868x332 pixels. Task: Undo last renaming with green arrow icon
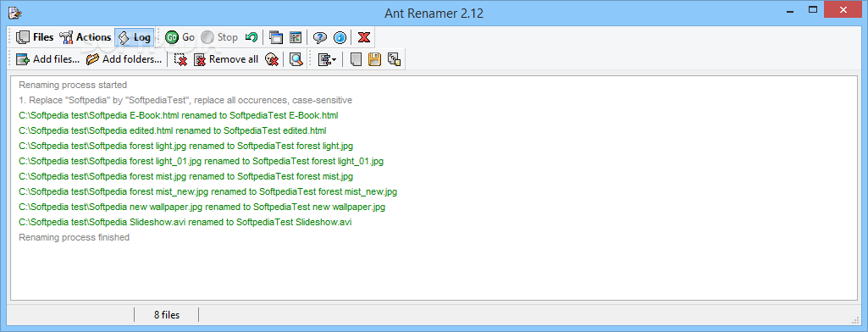click(x=252, y=37)
